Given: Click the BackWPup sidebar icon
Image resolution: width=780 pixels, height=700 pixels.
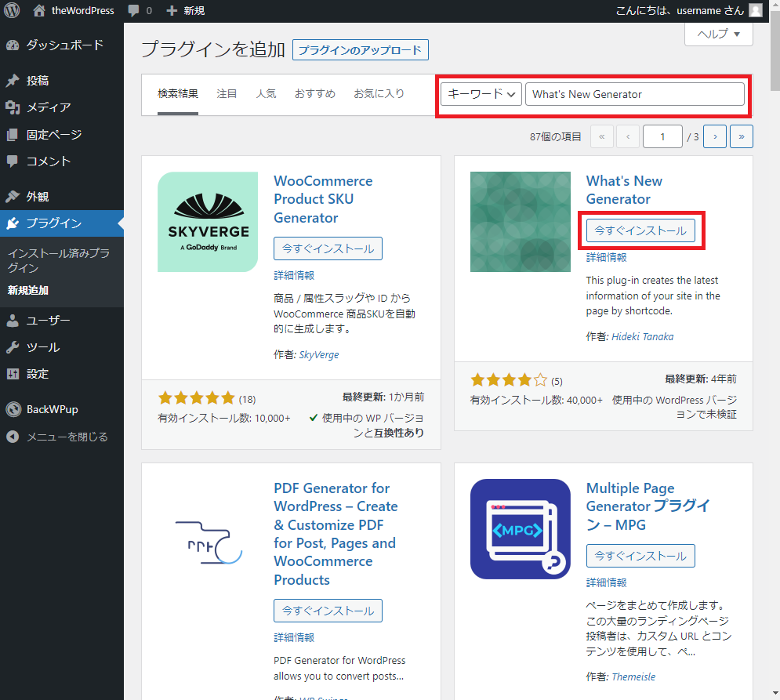Looking at the screenshot, I should pos(13,409).
